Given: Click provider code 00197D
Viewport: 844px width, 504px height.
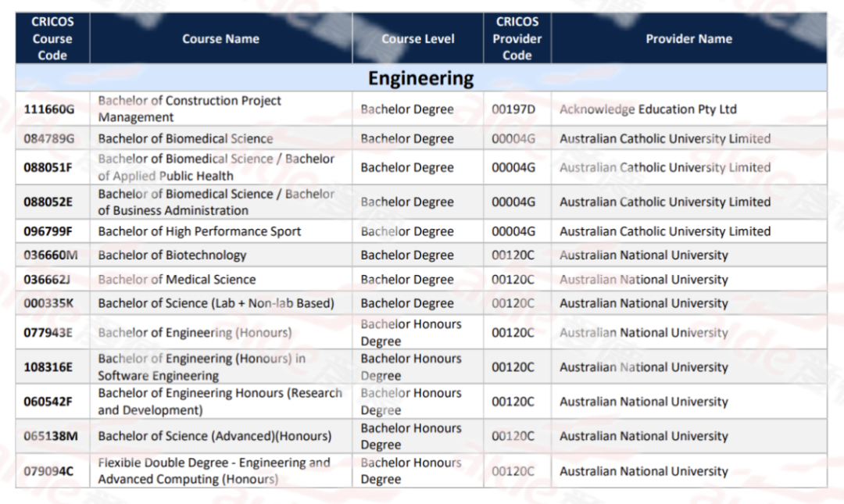Looking at the screenshot, I should point(513,109).
